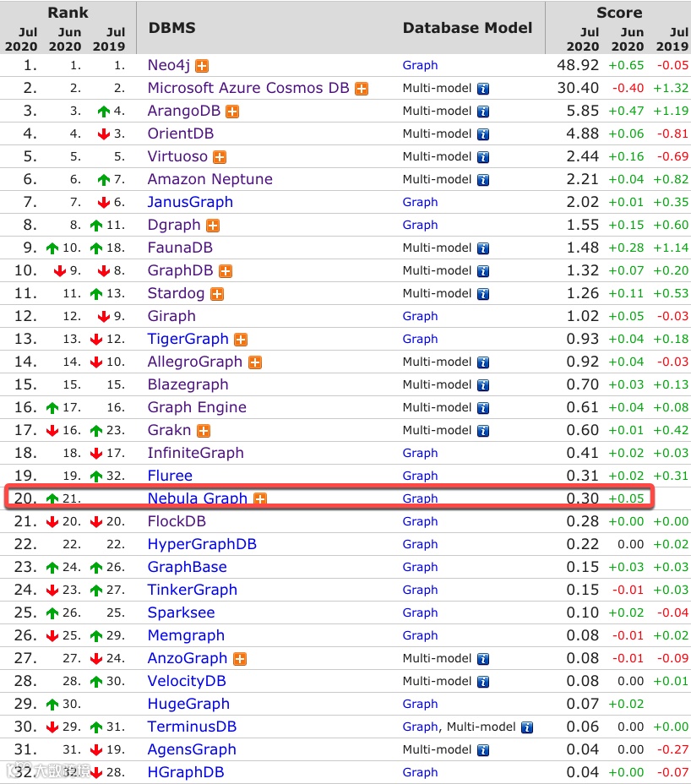The height and width of the screenshot is (784, 691).
Task: Open the TinkerGraph link
Action: (193, 590)
